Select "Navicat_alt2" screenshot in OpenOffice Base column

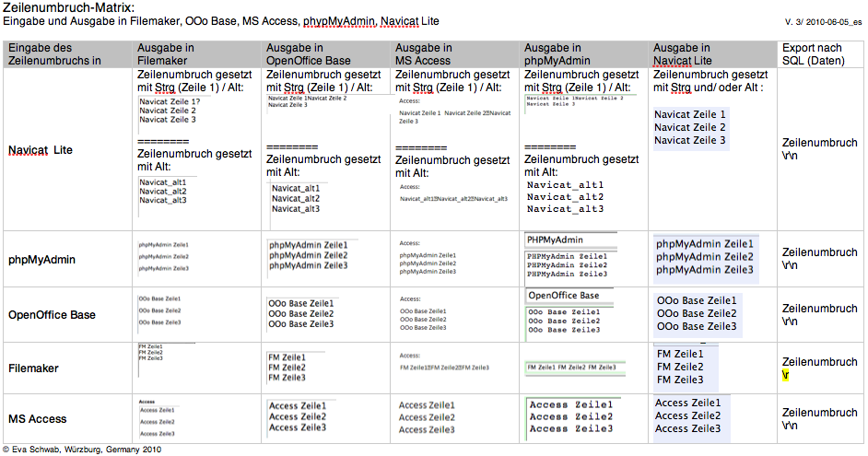tap(296, 199)
